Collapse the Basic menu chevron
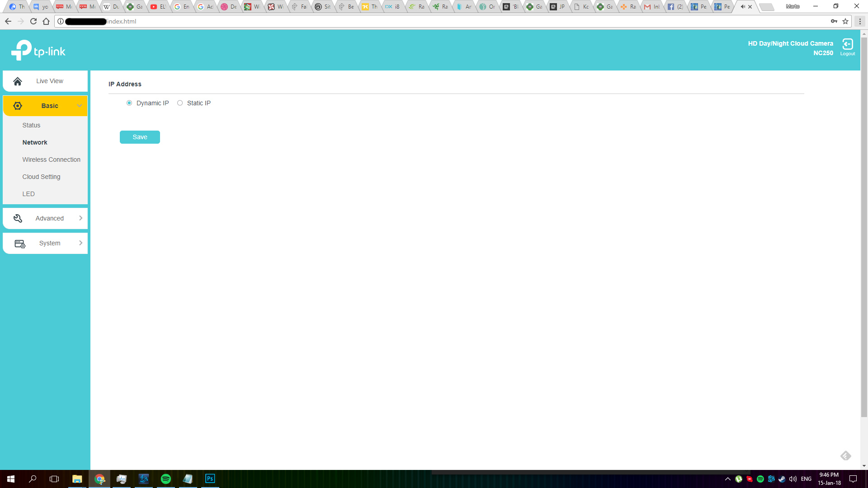The height and width of the screenshot is (488, 868). pos(80,106)
